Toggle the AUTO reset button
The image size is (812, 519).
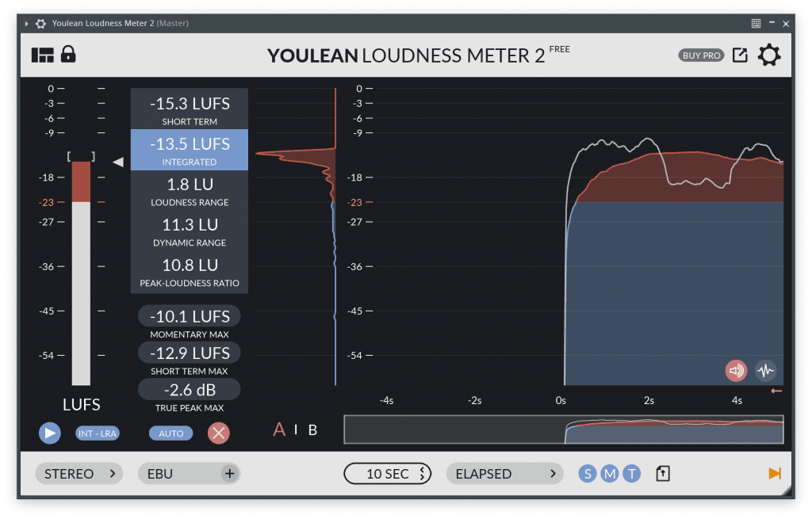click(171, 433)
